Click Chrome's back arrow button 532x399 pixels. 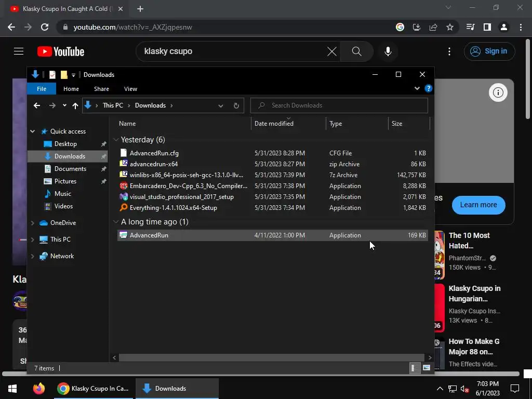(11, 27)
